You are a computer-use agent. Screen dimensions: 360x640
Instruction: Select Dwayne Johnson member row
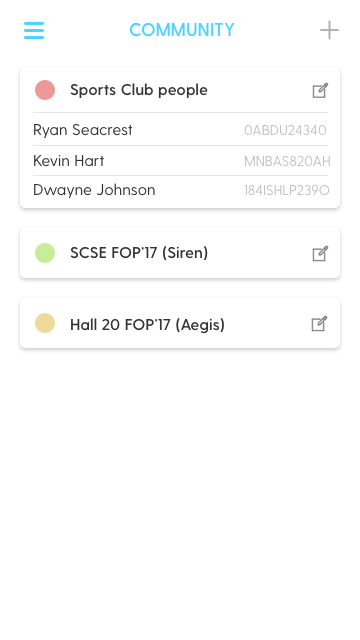pos(180,190)
